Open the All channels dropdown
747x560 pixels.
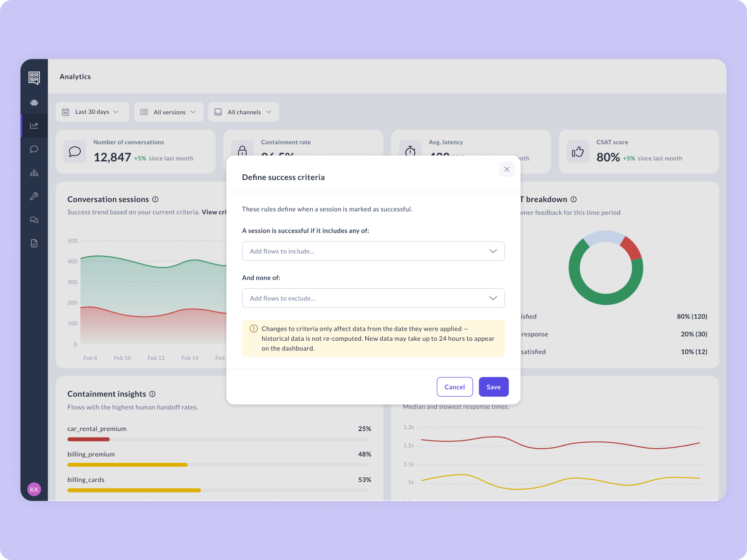click(x=243, y=112)
